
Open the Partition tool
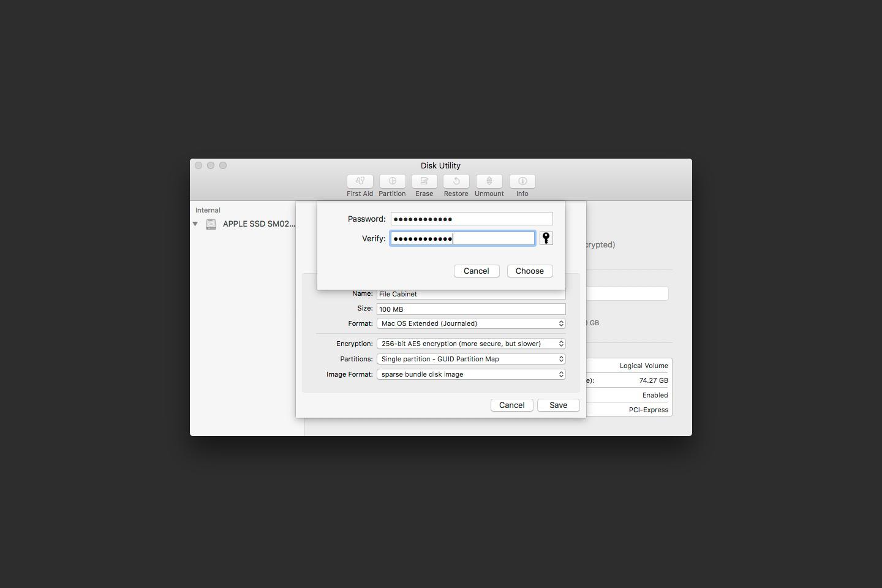(392, 186)
